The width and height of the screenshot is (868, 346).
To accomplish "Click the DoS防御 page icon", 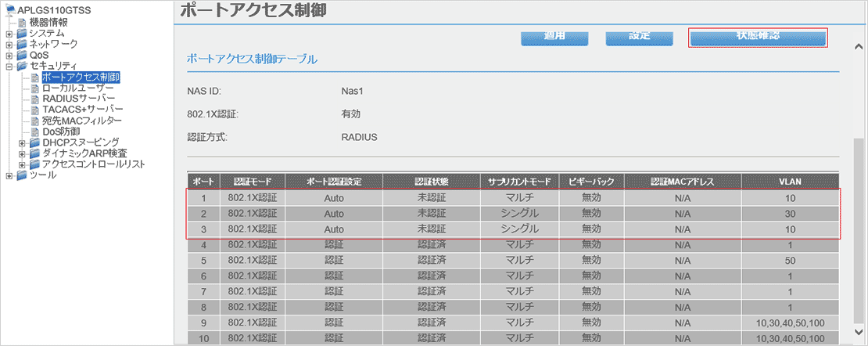I will click(34, 132).
